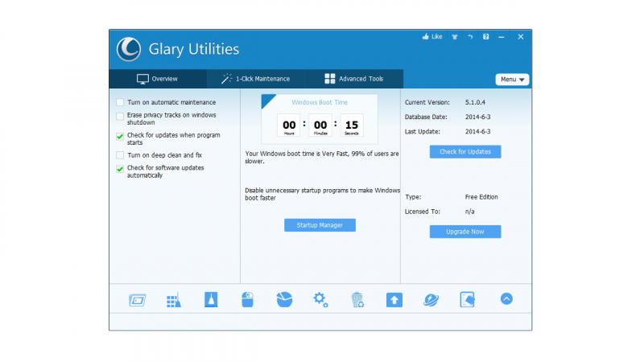Expand bottom toolbar with circled up arrow
The height and width of the screenshot is (362, 644).
coord(506,298)
